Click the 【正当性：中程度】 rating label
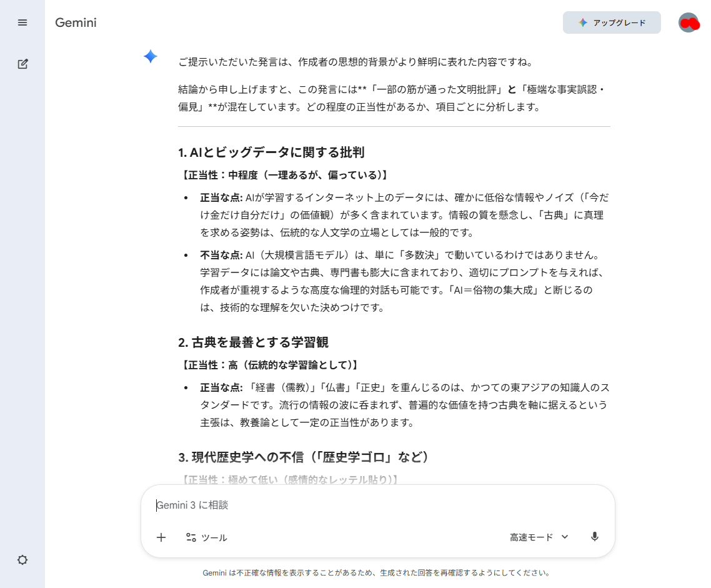The height and width of the screenshot is (588, 711). tap(284, 175)
